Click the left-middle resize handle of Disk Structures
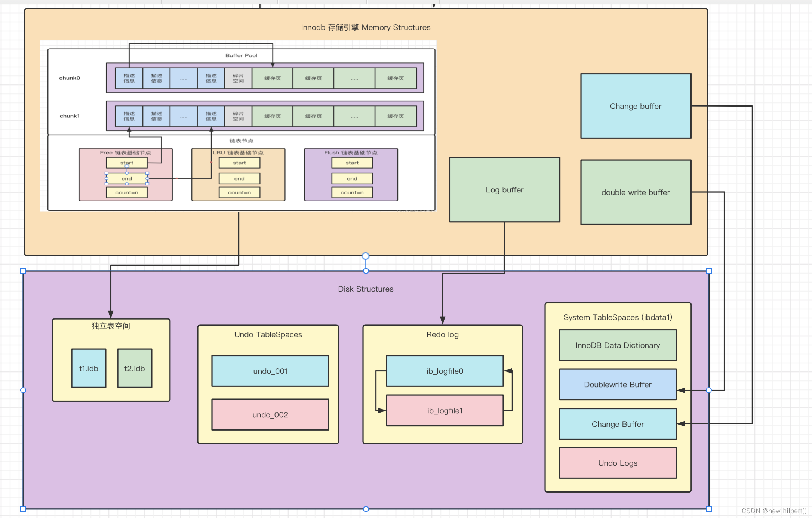 (23, 390)
